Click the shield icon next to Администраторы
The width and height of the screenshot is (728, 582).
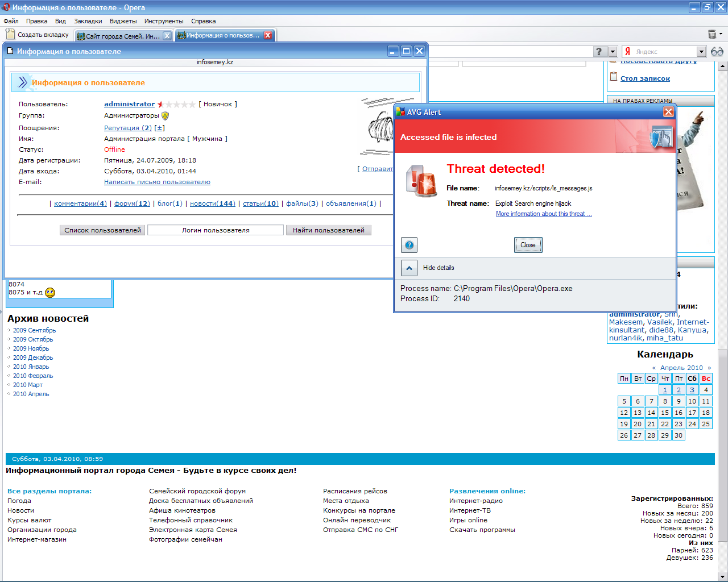[166, 115]
